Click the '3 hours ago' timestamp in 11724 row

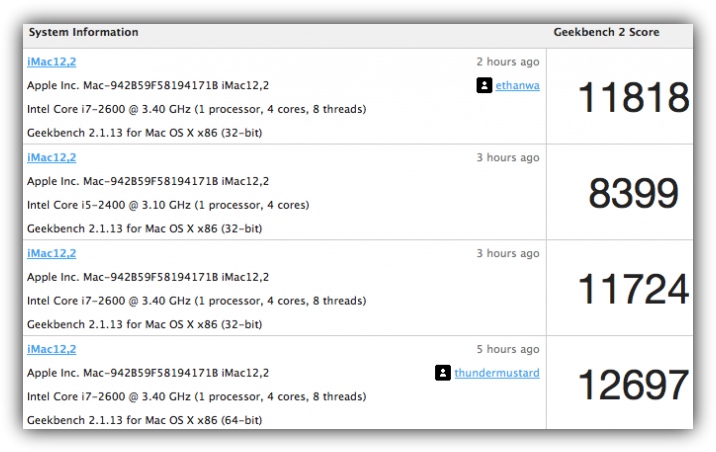508,253
